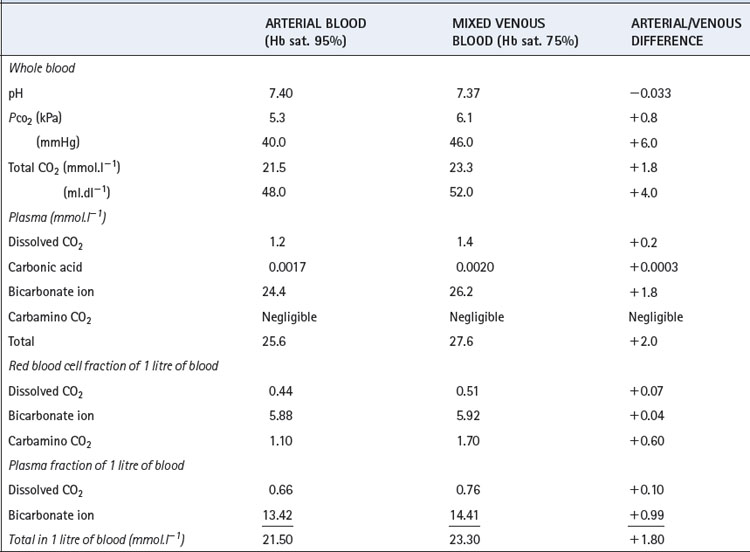Select the "ARTERIAL/VENOUS DIFFERENCE" column header
Image resolution: width=750 pixels, height=552 pixels.
[681, 32]
